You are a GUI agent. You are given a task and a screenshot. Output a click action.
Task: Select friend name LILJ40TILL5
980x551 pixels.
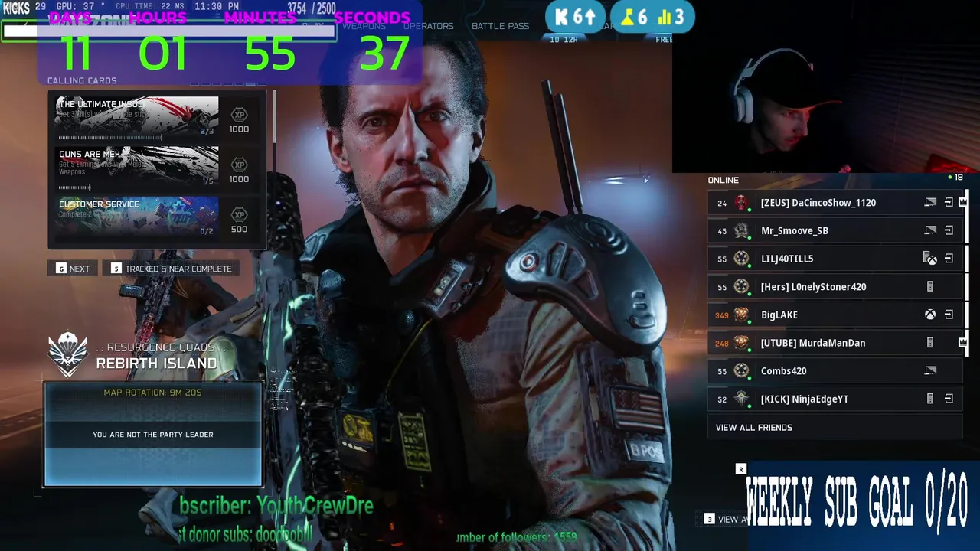787,259
